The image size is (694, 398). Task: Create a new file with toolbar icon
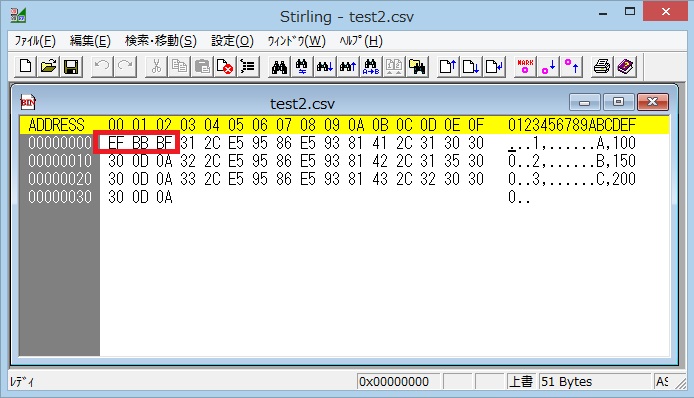point(25,67)
